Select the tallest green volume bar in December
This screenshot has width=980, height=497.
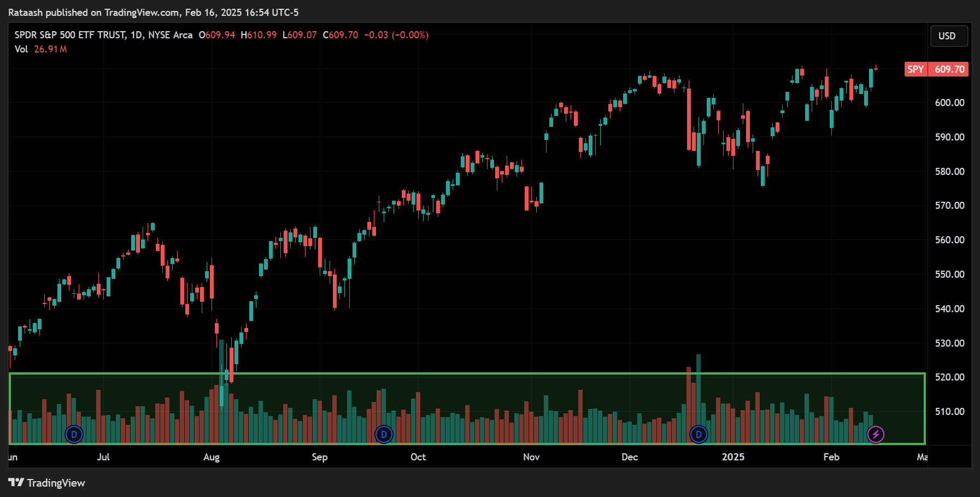(x=699, y=399)
